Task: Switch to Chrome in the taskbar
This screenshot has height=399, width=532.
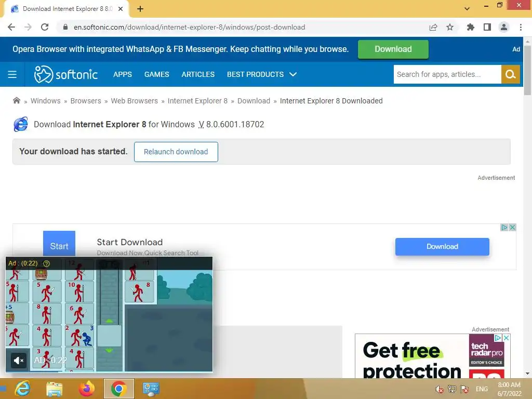Action: pyautogui.click(x=119, y=389)
